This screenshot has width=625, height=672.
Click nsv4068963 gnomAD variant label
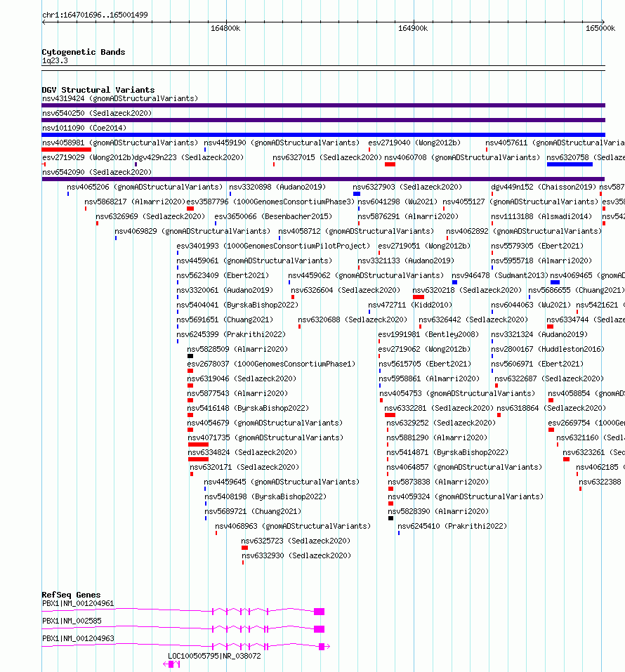coord(293,526)
